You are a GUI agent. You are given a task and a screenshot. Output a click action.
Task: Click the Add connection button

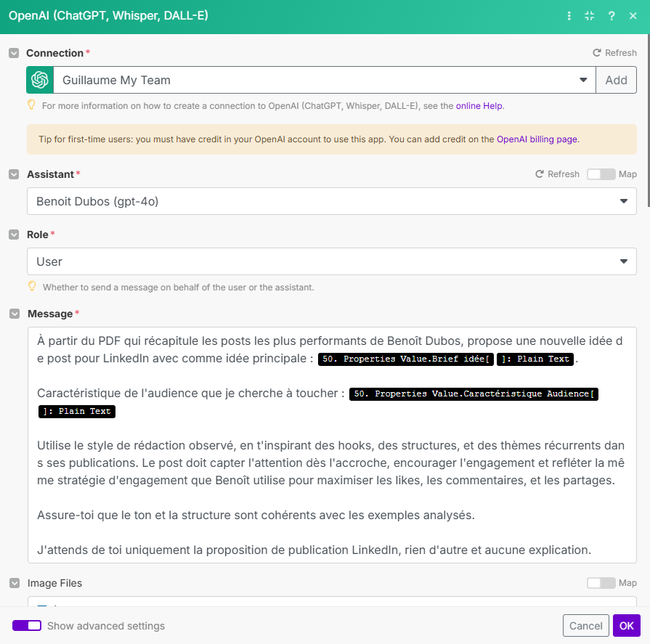point(616,80)
